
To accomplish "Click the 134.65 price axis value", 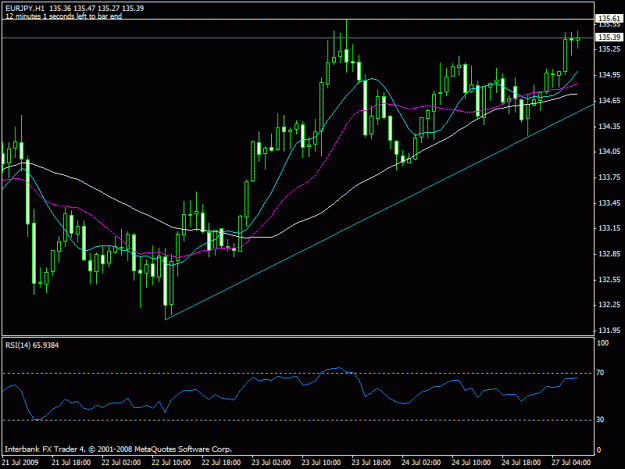I will point(609,101).
